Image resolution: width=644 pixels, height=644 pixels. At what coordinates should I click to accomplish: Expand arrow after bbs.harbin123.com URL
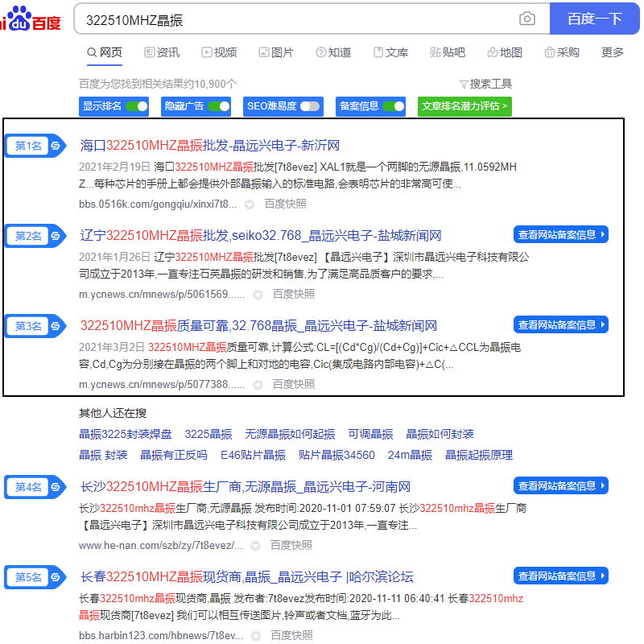pyautogui.click(x=255, y=636)
